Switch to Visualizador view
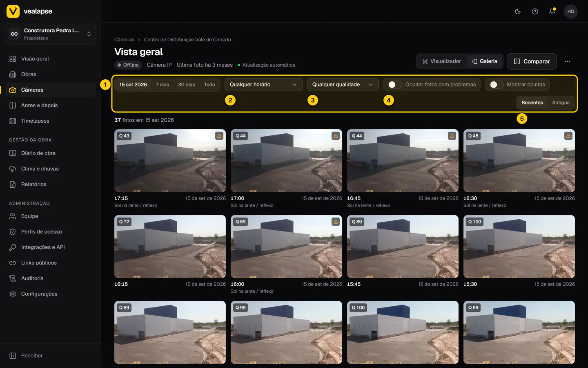The width and height of the screenshot is (588, 368). tap(441, 61)
